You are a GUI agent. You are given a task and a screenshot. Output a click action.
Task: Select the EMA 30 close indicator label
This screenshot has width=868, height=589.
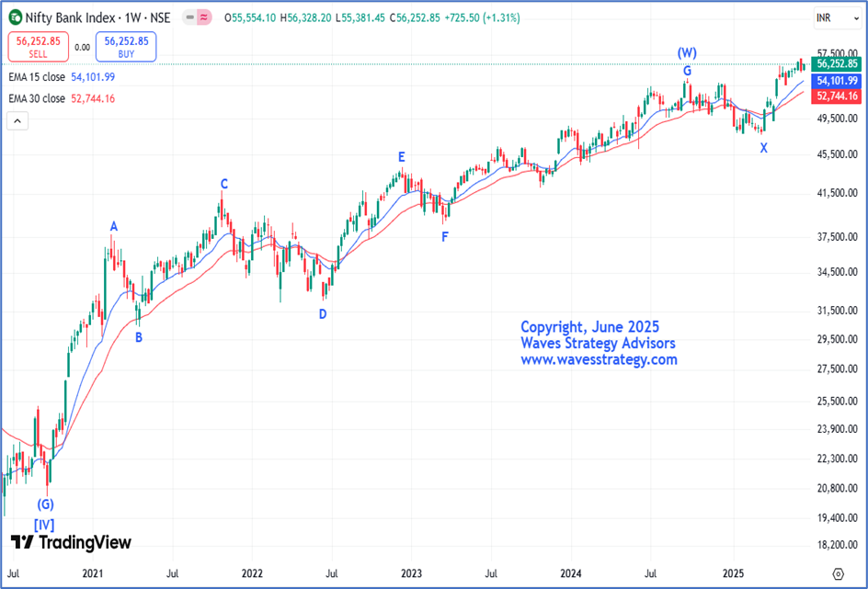click(x=37, y=98)
